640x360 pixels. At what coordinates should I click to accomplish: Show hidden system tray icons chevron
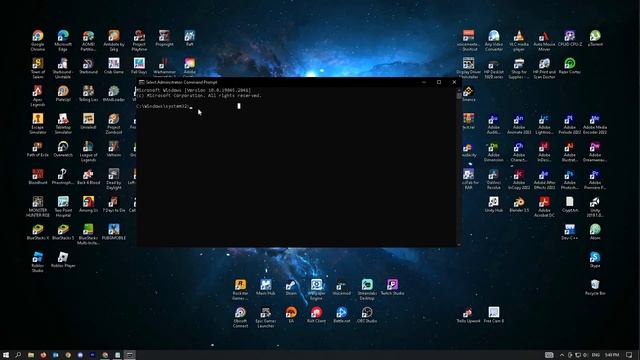tap(562, 355)
